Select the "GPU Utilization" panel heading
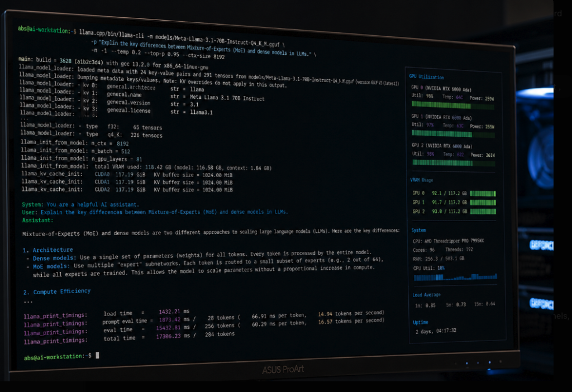Image resolution: width=572 pixels, height=392 pixels. (x=426, y=77)
